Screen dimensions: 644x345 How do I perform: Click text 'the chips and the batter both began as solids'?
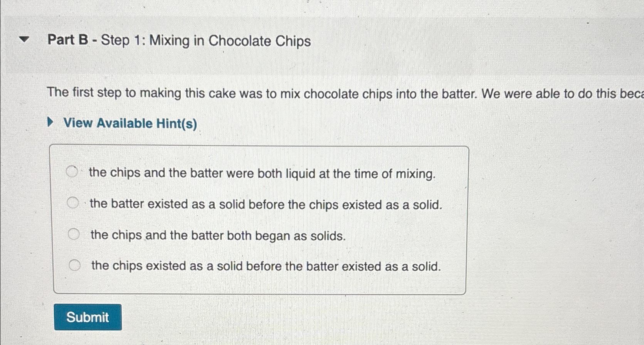[217, 235]
